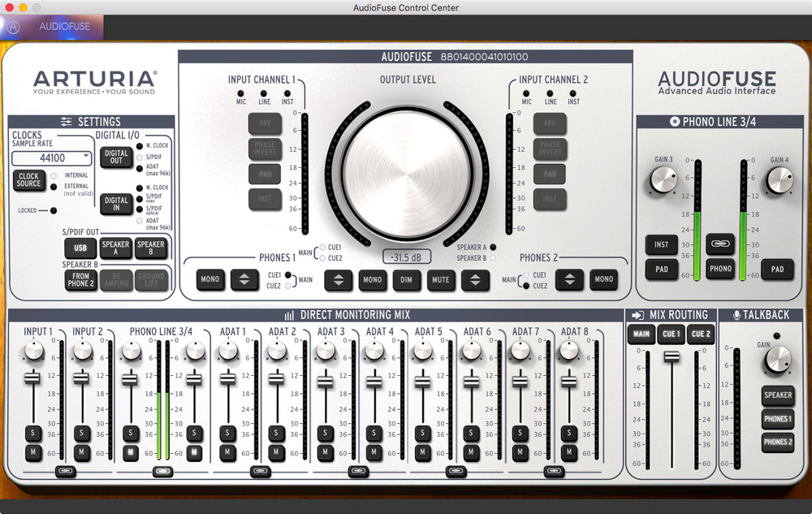The height and width of the screenshot is (514, 812).
Task: Open the Arturia logo menu icon
Action: pos(13,28)
